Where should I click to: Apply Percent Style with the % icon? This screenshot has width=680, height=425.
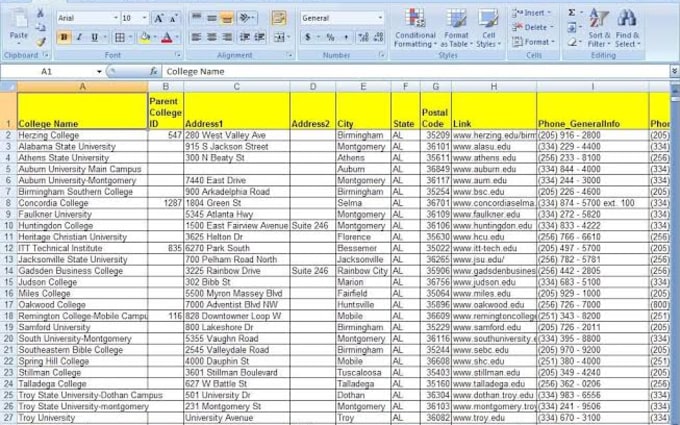(x=330, y=37)
